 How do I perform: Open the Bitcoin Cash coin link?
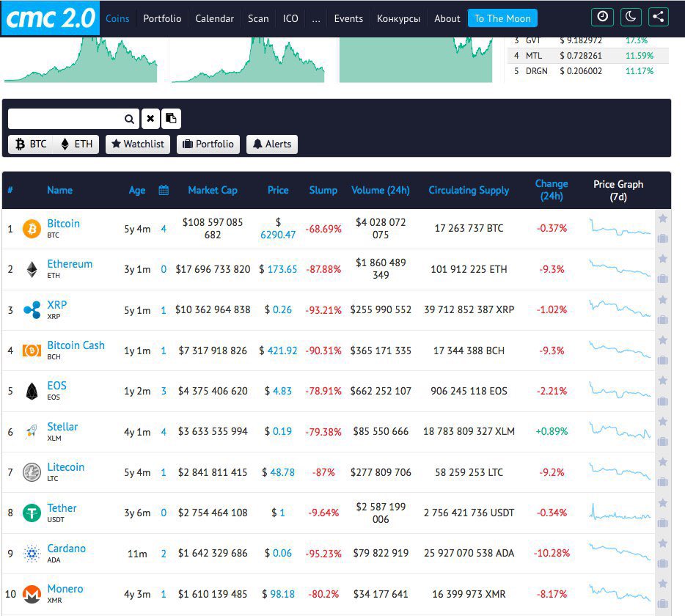[76, 345]
